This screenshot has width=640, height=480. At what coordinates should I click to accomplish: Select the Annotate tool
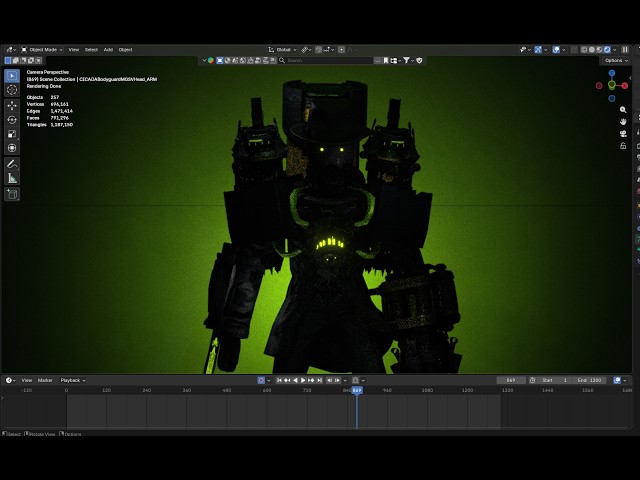(12, 164)
